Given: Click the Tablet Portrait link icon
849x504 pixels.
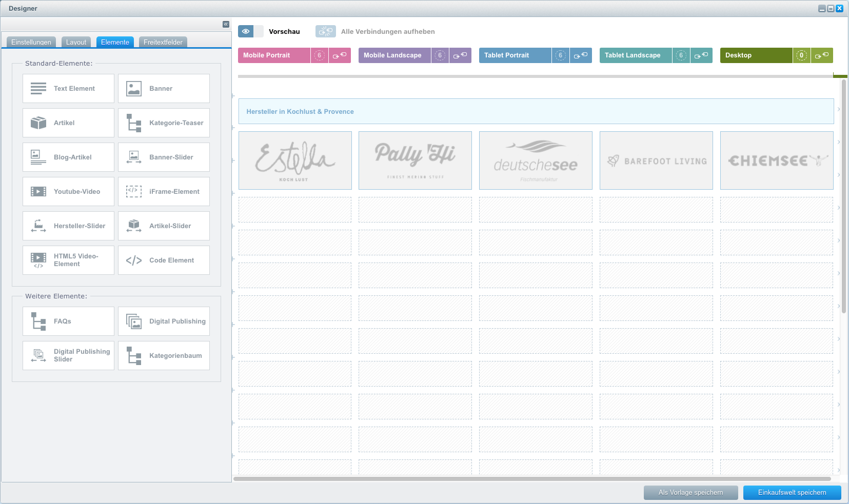Looking at the screenshot, I should point(581,55).
